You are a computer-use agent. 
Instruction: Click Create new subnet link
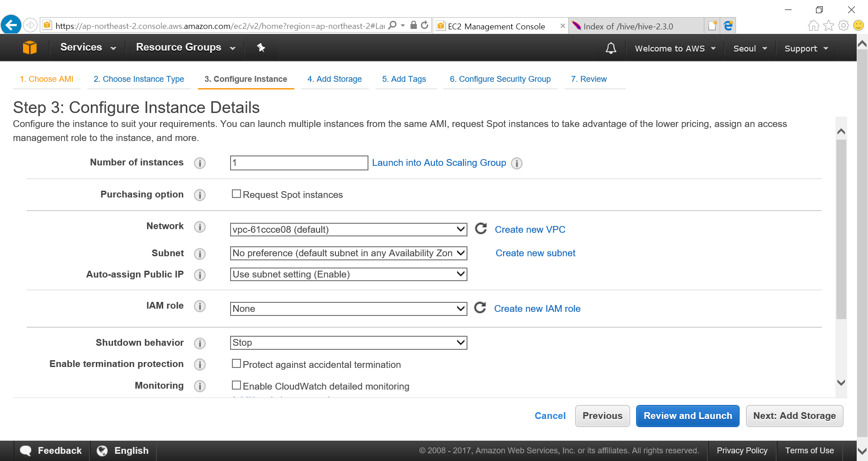535,253
